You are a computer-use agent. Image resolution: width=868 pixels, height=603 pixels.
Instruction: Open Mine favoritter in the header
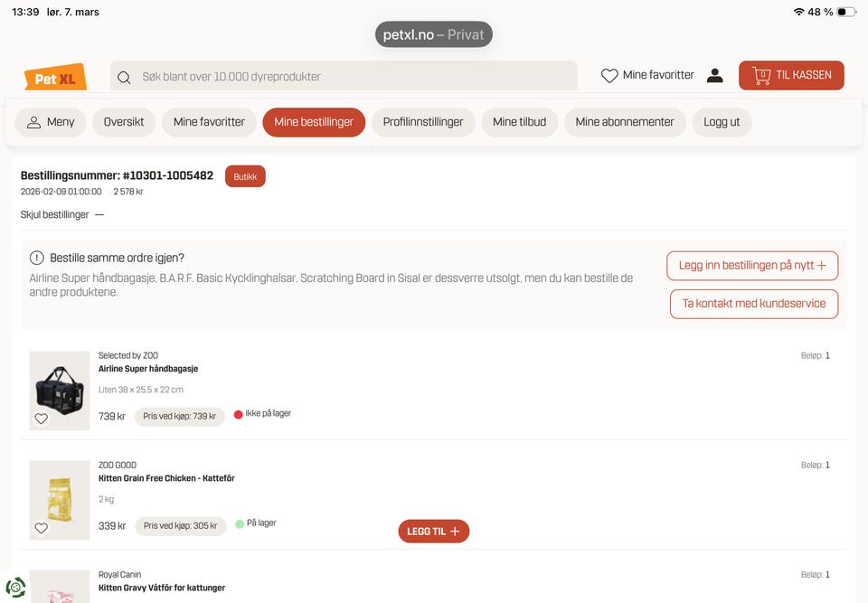(x=647, y=75)
